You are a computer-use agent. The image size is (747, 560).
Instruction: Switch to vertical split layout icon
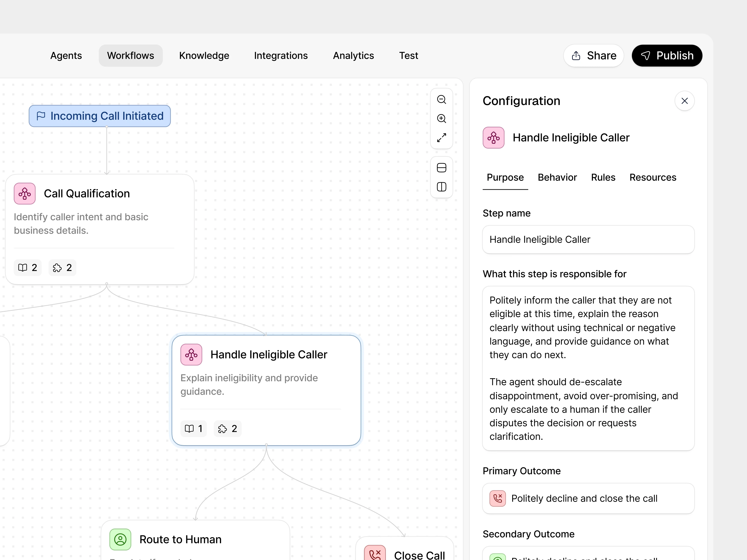(441, 187)
